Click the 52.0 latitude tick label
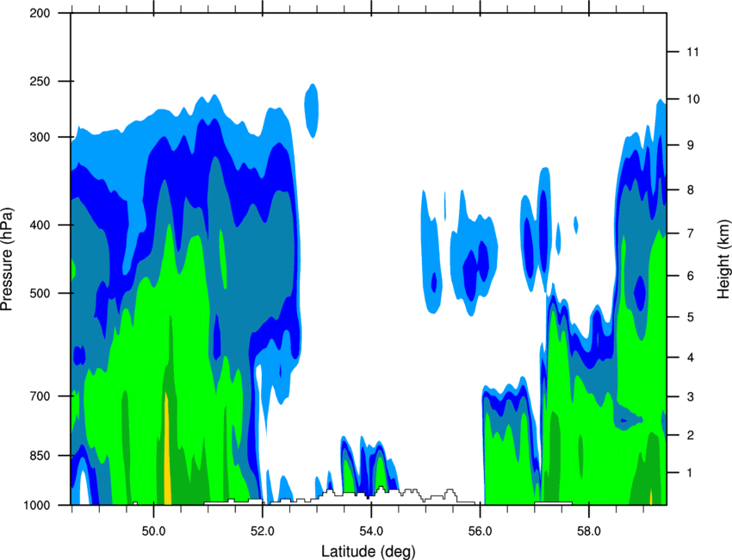This screenshot has width=732, height=560. 263,531
